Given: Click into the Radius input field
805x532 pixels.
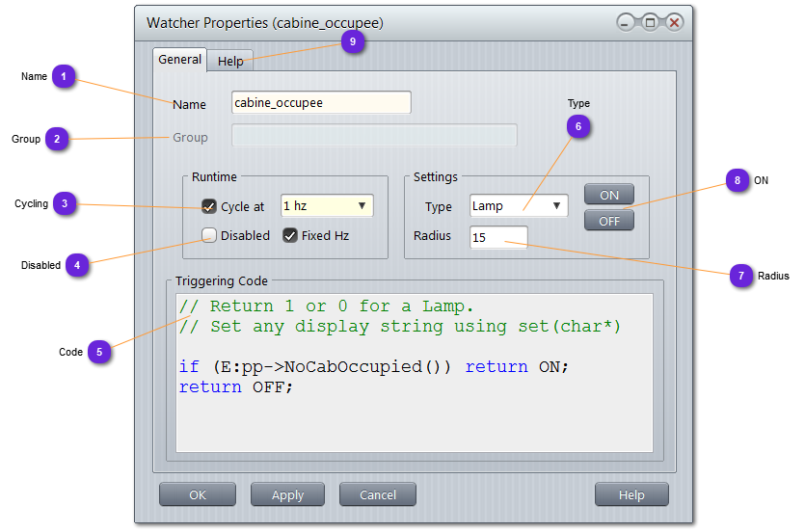Looking at the screenshot, I should coord(498,237).
